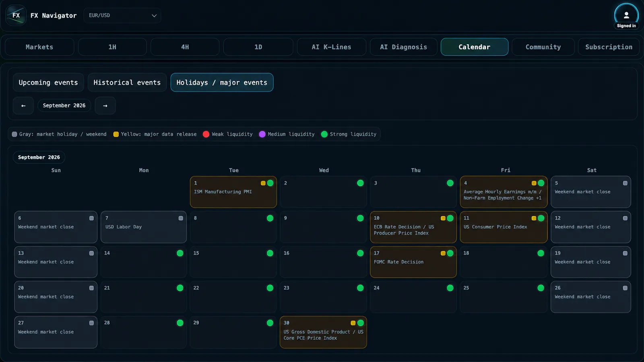Viewport: 644px width, 362px height.
Task: Open the Subscription tab
Action: coord(609,47)
